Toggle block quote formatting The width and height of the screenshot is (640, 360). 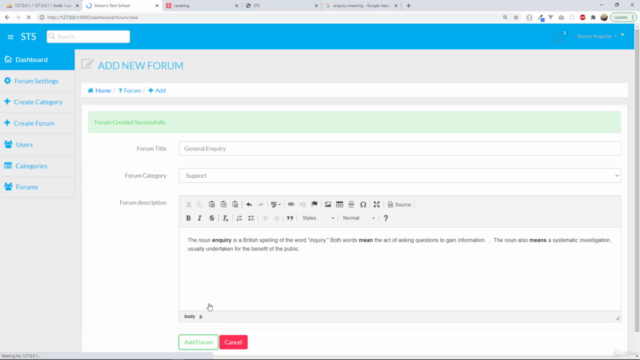pyautogui.click(x=290, y=218)
